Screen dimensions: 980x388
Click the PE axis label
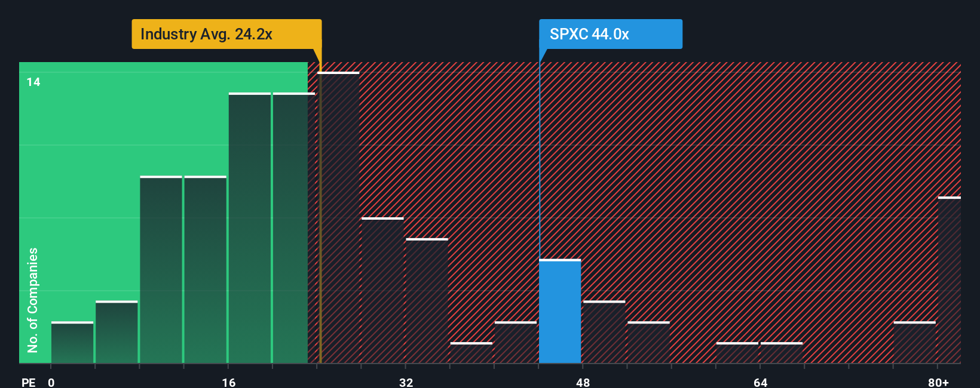[29, 382]
